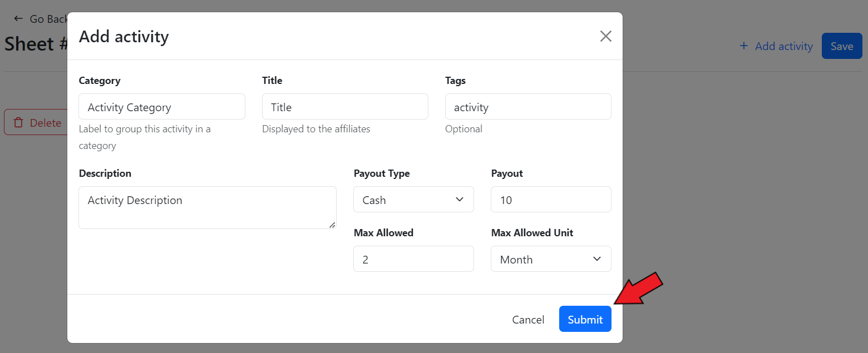Screen dimensions: 868x353
Task: Focus the Category input field
Action: [161, 107]
